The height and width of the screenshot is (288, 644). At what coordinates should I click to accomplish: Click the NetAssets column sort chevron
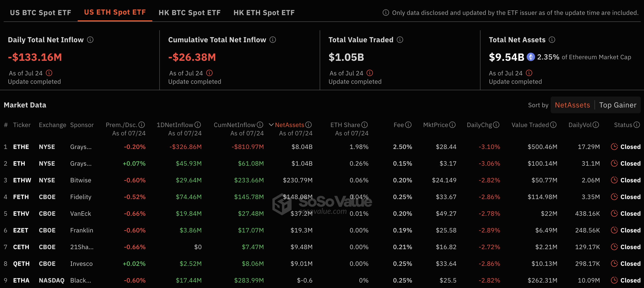pos(271,125)
